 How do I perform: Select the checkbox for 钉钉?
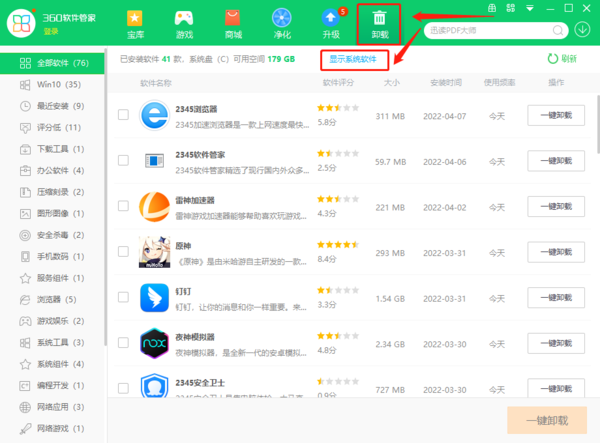pos(123,298)
